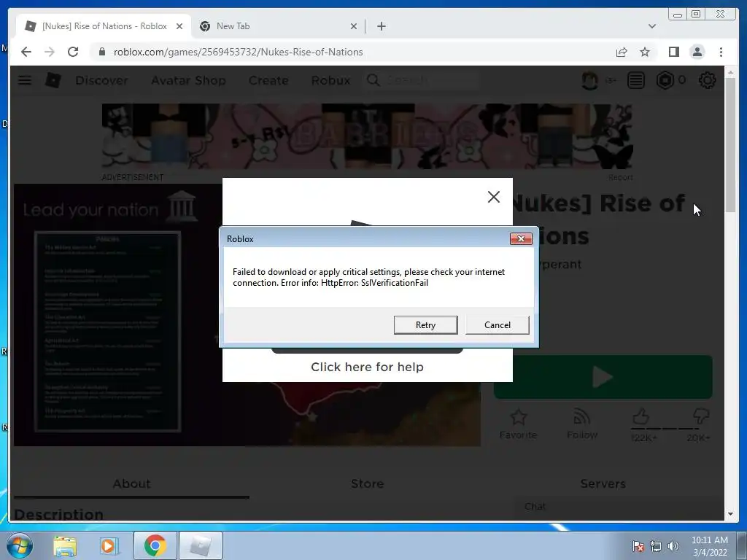Click the page vertical scrollbar thumb
This screenshot has width=747, height=560.
point(730,145)
